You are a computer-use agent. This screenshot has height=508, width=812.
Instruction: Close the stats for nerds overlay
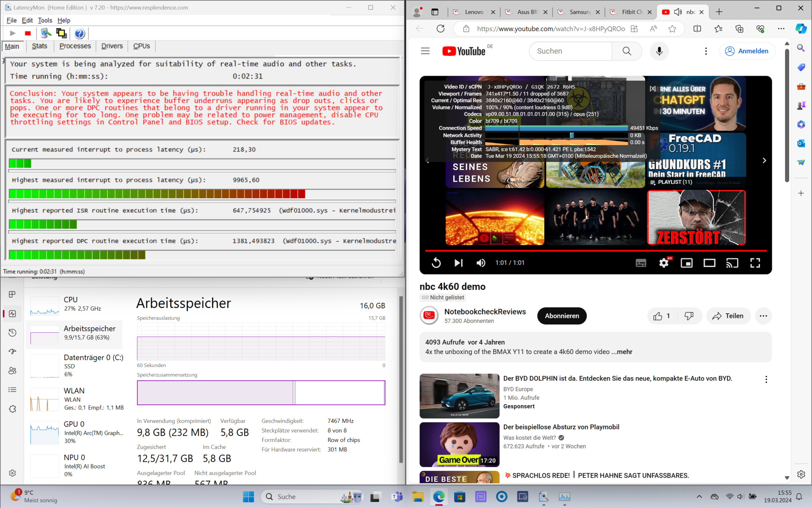click(x=653, y=88)
